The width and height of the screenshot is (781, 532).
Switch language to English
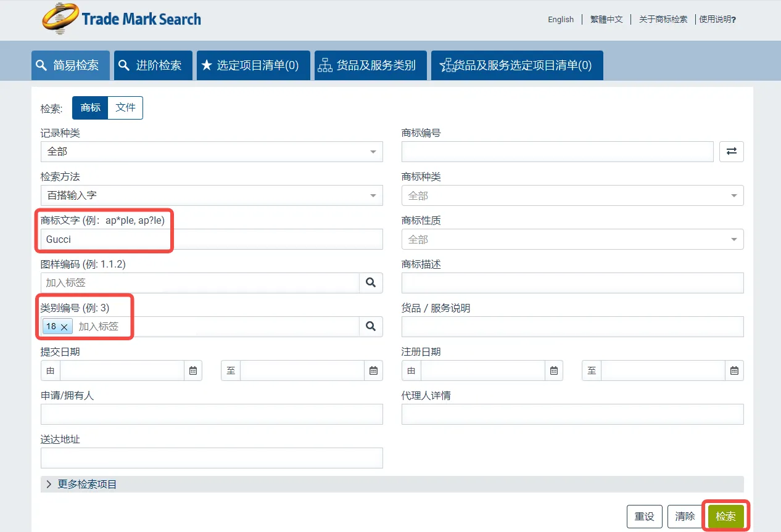point(560,19)
